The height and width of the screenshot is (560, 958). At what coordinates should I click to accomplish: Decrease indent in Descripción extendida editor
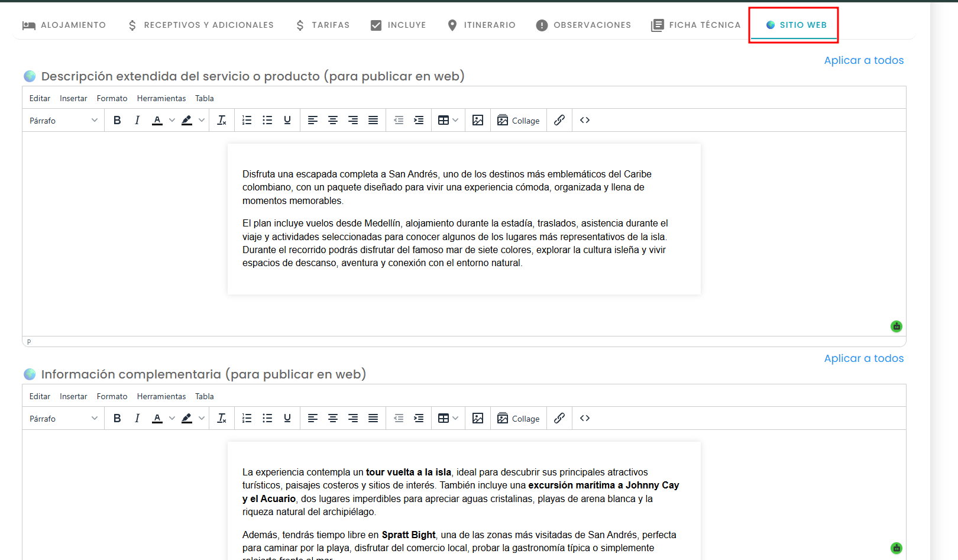399,120
